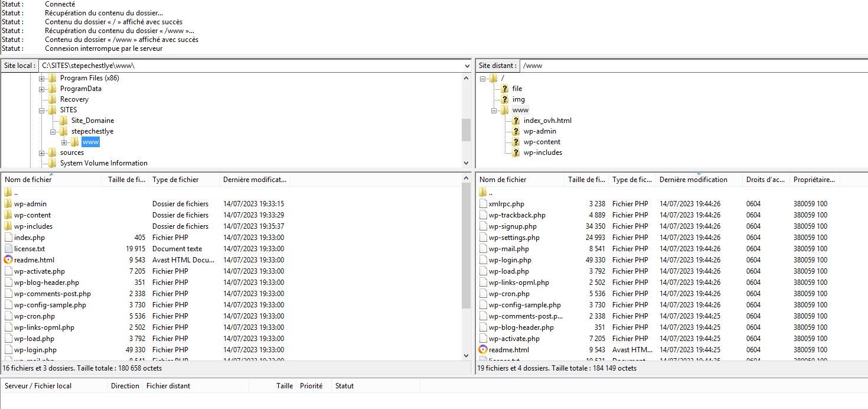Sort remote list by Droits d'accès column
Screen dimensions: 868x409
pos(765,180)
